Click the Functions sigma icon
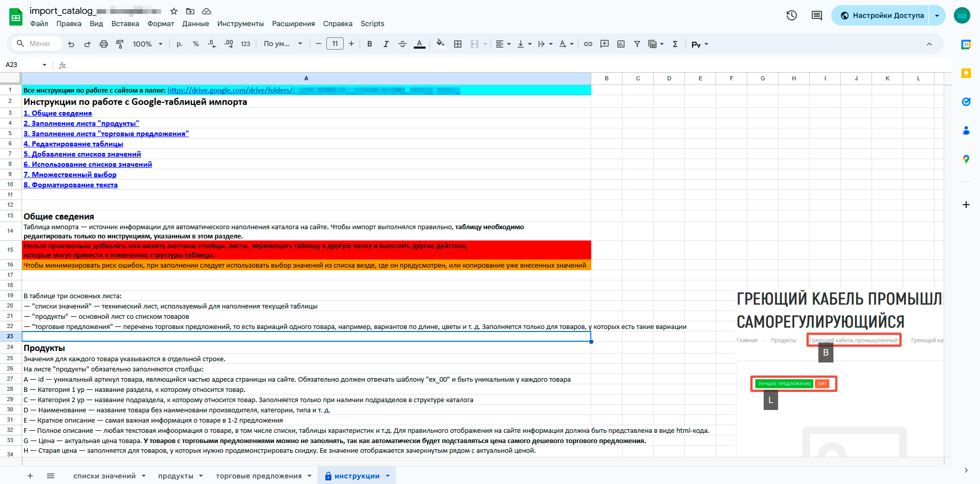980x484 pixels. pos(675,44)
